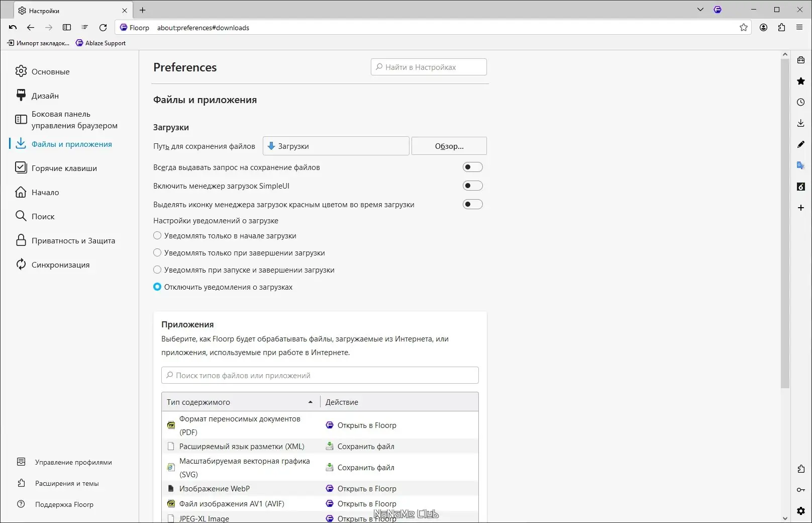Enable the SimpleUI download manager toggle
Viewport: 812px width, 523px height.
point(472,186)
